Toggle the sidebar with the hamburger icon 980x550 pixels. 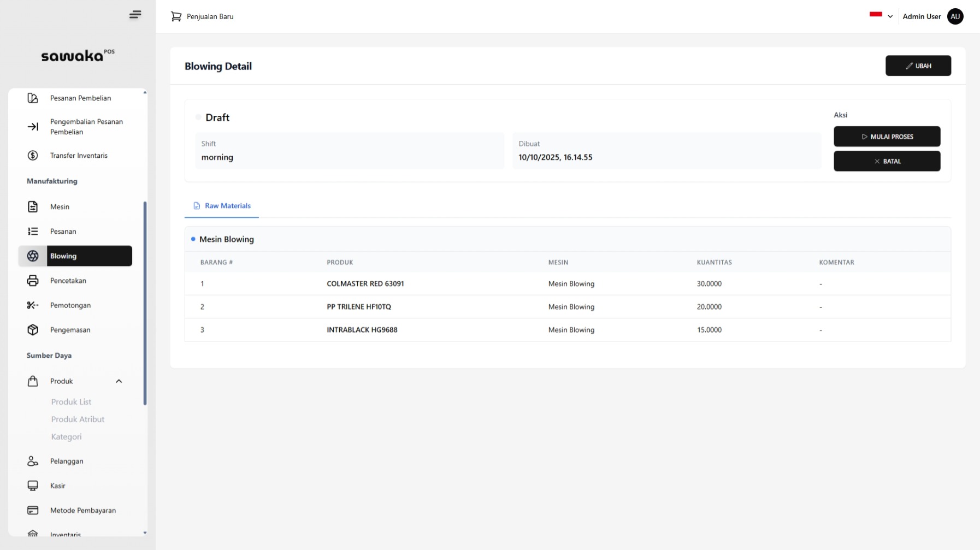tap(135, 15)
